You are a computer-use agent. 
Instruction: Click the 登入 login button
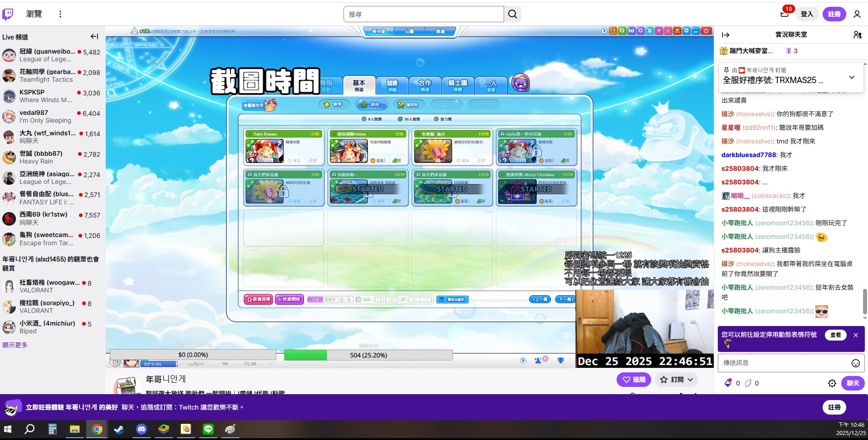(807, 14)
